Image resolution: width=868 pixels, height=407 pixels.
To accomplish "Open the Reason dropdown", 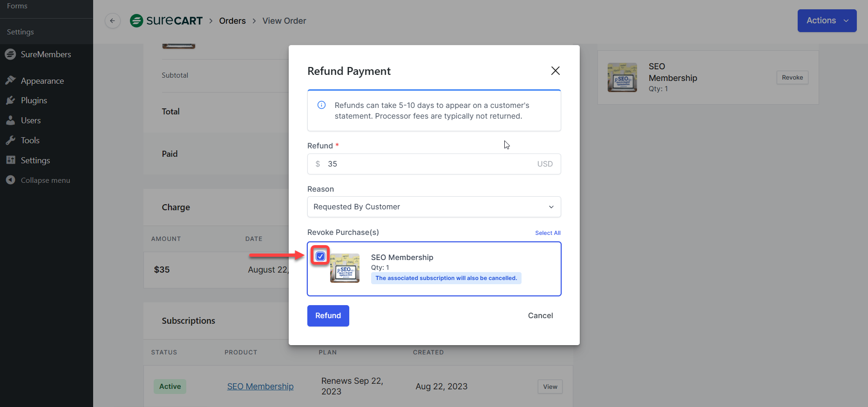I will [x=434, y=207].
